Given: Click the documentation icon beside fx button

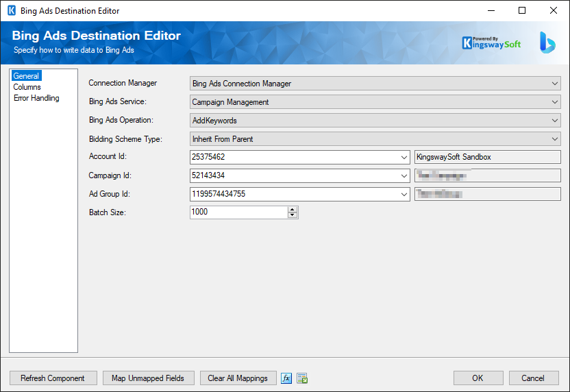Looking at the screenshot, I should coord(302,378).
